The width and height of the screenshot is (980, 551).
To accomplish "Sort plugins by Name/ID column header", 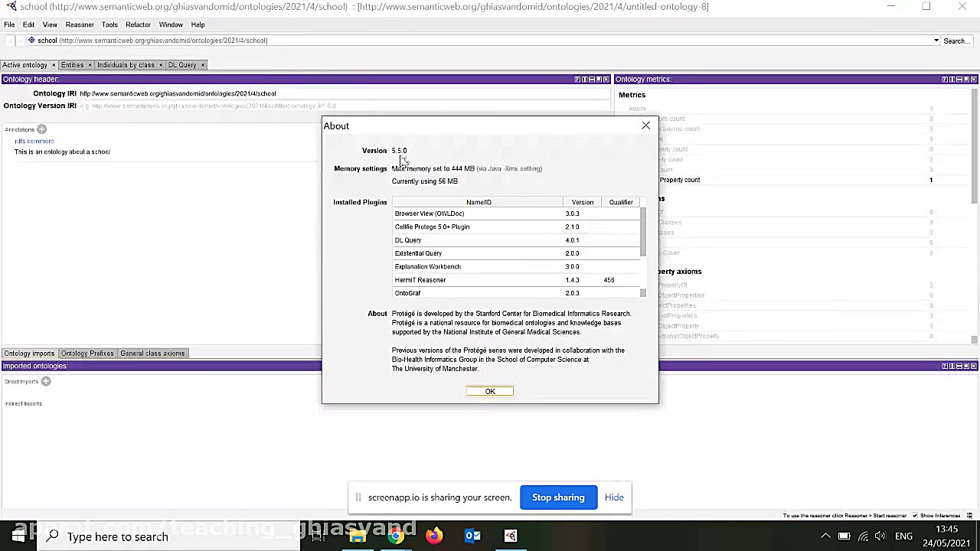I will pos(479,202).
